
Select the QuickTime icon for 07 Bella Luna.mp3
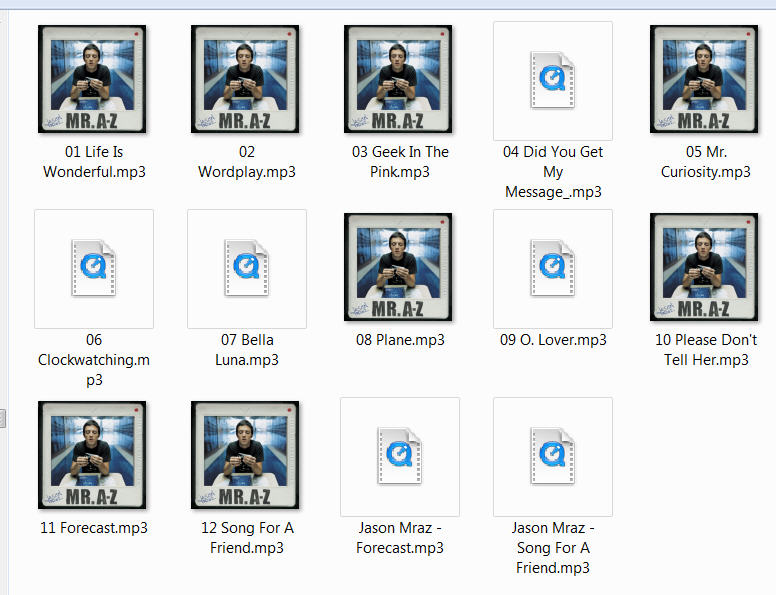246,268
